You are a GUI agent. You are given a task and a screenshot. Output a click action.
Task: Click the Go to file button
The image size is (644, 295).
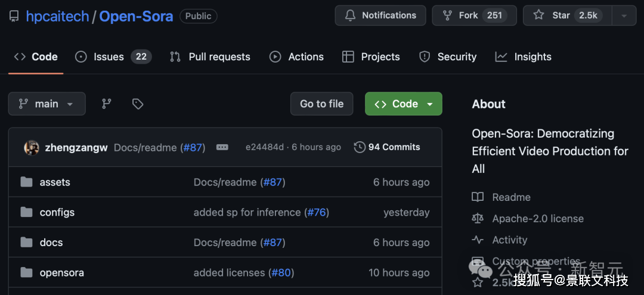(x=321, y=104)
